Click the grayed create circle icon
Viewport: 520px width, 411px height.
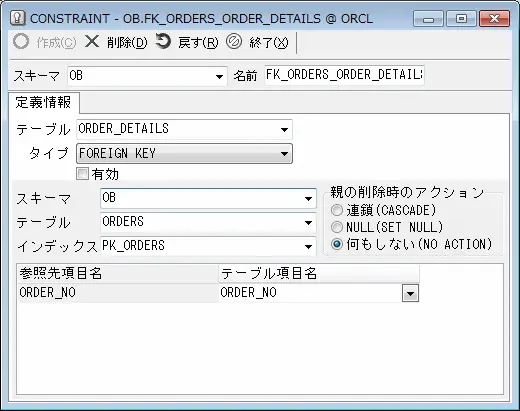point(21,42)
